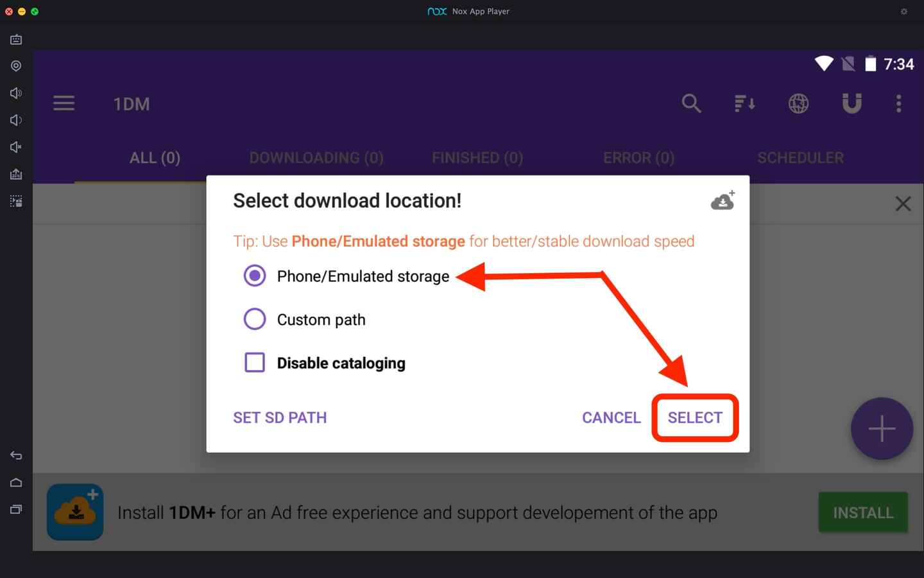This screenshot has height=578, width=924.
Task: Switch to SCHEDULER tab
Action: click(800, 158)
